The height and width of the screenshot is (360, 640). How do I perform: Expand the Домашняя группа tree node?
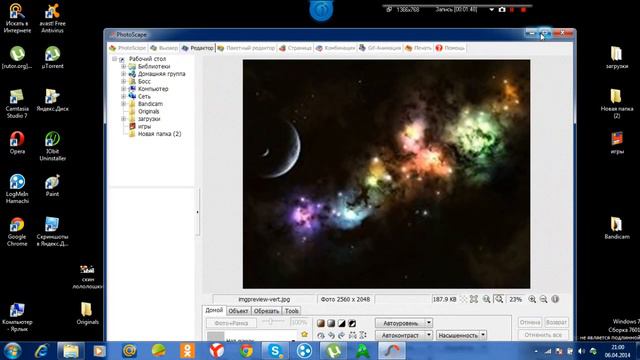tap(123, 74)
